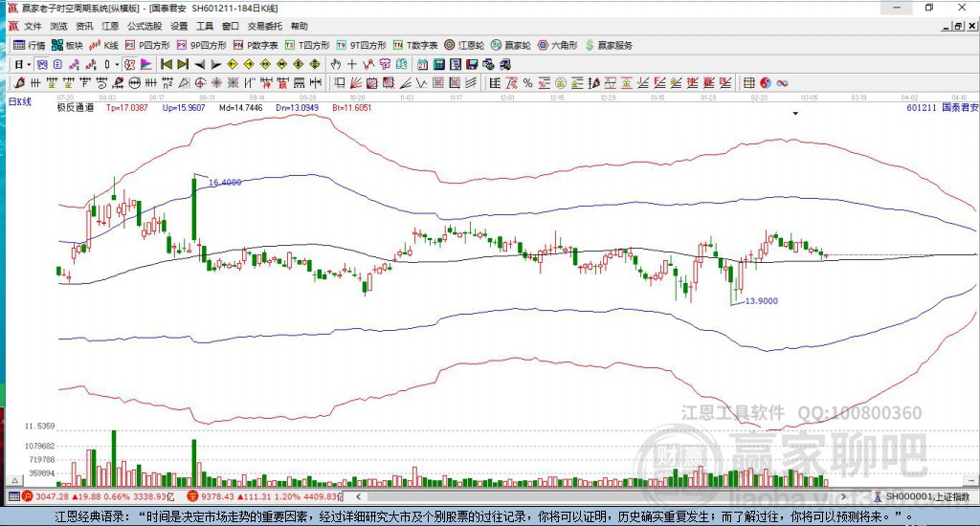Open the 文件 menu
980x526 pixels.
coord(33,26)
